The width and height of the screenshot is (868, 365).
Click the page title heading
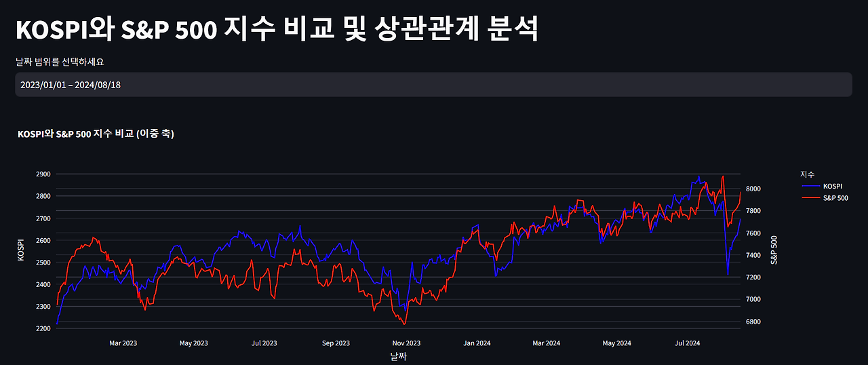(277, 28)
